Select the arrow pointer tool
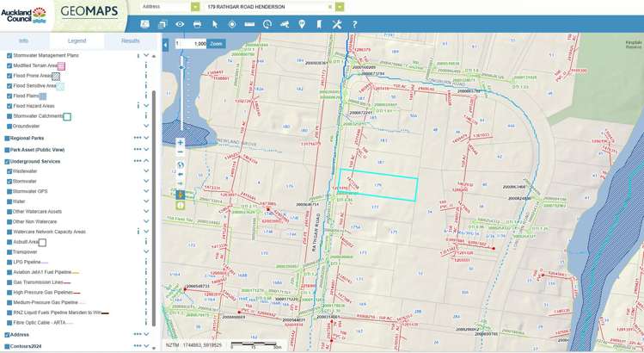 click(x=215, y=24)
